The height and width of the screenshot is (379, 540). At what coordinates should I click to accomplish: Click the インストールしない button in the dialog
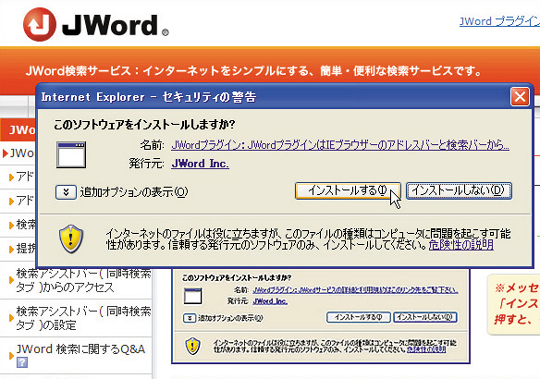459,191
